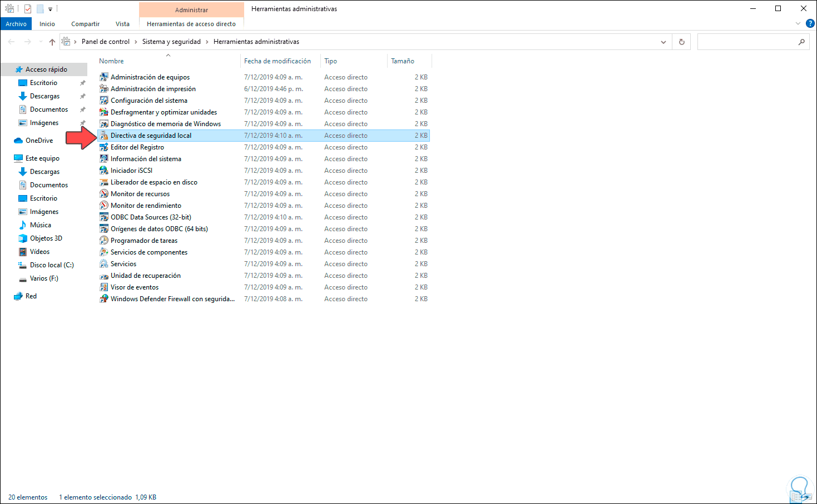Select the Programador de tareas shortcut
This screenshot has width=817, height=504.
pyautogui.click(x=143, y=240)
